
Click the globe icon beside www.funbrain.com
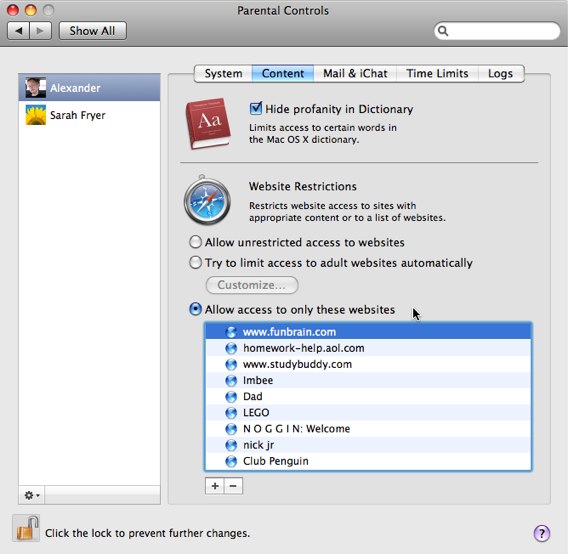[231, 332]
